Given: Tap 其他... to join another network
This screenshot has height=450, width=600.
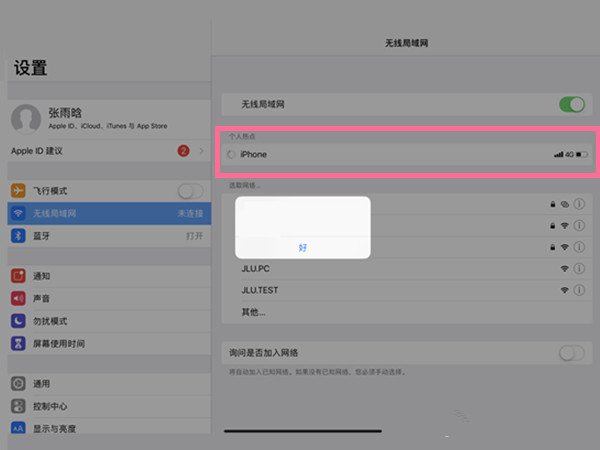Looking at the screenshot, I should tap(255, 312).
